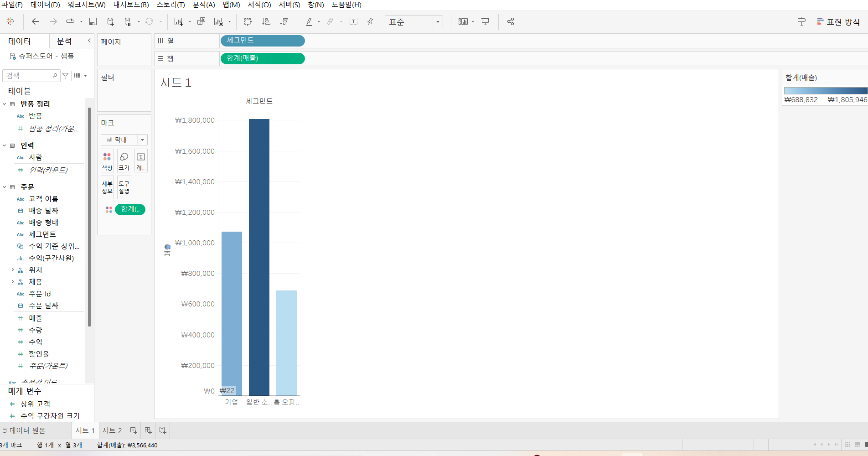
Task: Click the highlight pen icon
Action: pyautogui.click(x=309, y=21)
